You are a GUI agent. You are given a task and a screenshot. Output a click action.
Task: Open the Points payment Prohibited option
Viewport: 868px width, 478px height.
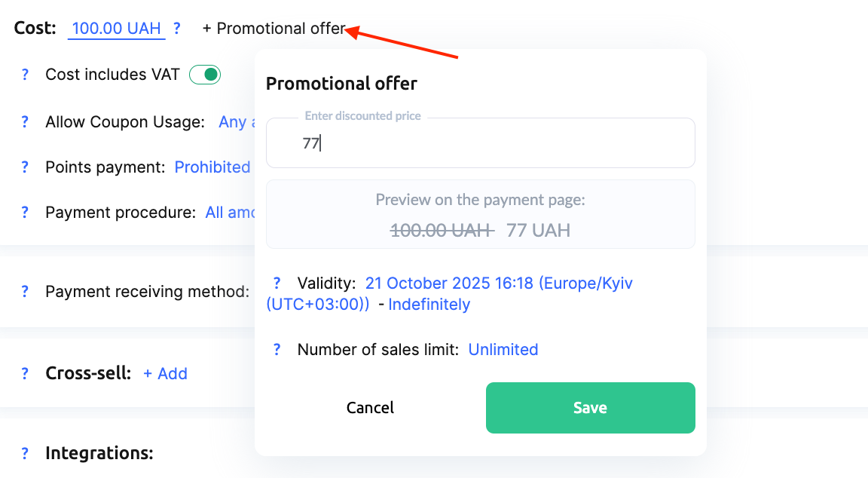click(212, 167)
